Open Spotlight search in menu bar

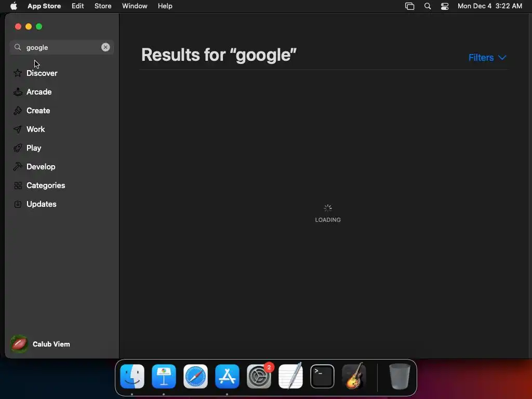click(x=428, y=6)
